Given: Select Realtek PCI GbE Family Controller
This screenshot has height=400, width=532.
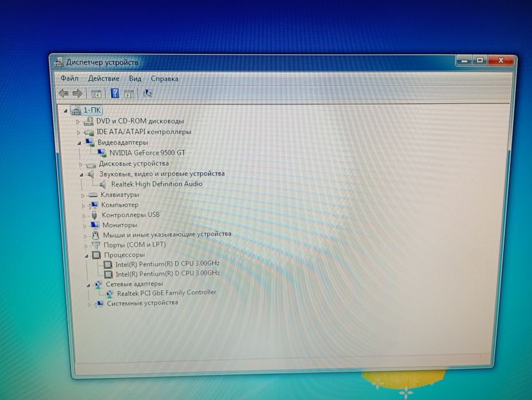Looking at the screenshot, I should coord(167,292).
